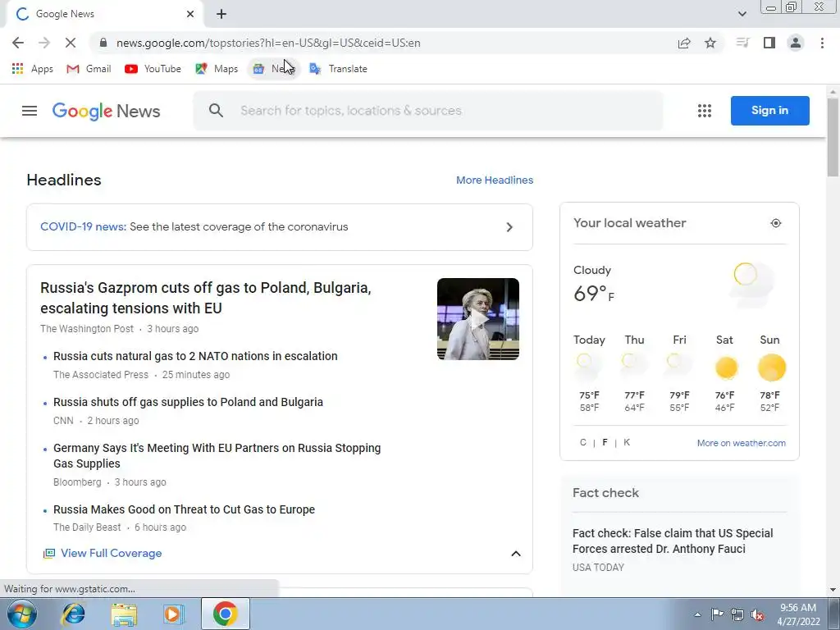The height and width of the screenshot is (630, 840).
Task: Open the tab search dropdown arrow
Action: pos(742,14)
